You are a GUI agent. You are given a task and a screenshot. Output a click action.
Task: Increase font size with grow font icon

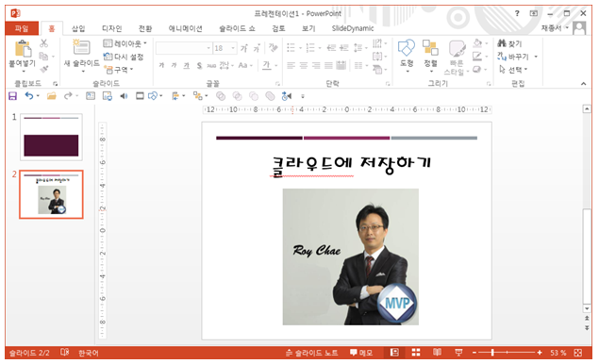click(x=244, y=48)
